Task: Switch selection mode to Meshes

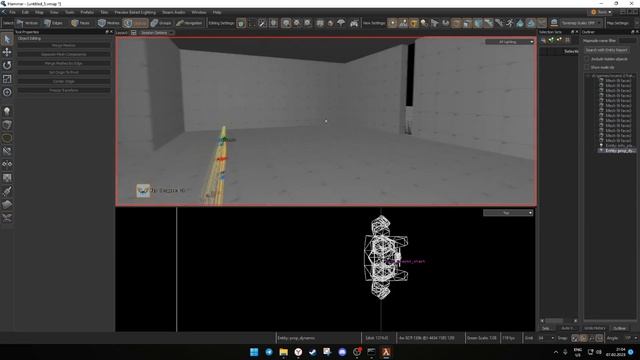Action: pyautogui.click(x=109, y=23)
